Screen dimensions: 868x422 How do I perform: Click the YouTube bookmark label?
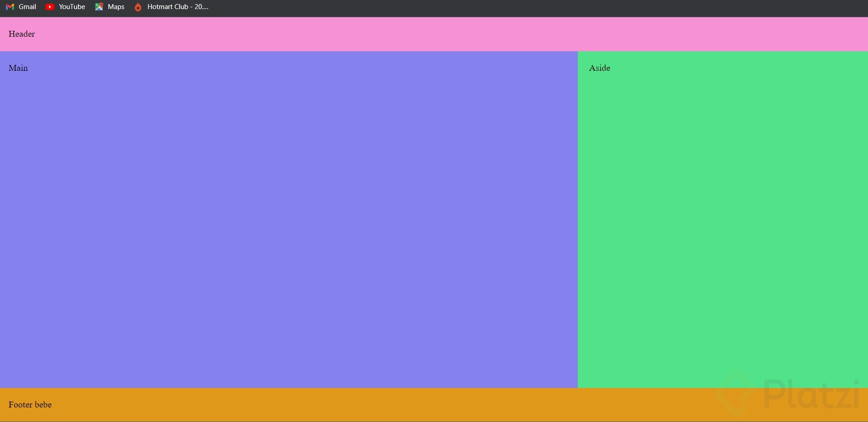pyautogui.click(x=72, y=7)
